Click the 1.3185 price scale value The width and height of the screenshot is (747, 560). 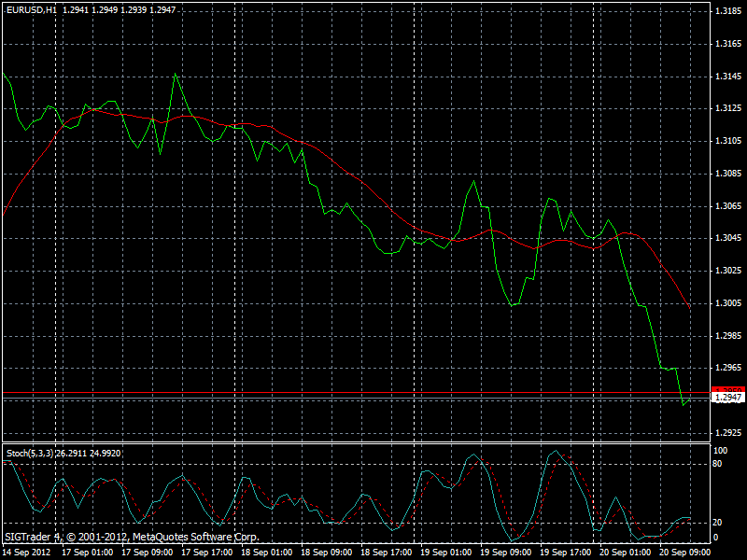coord(728,11)
